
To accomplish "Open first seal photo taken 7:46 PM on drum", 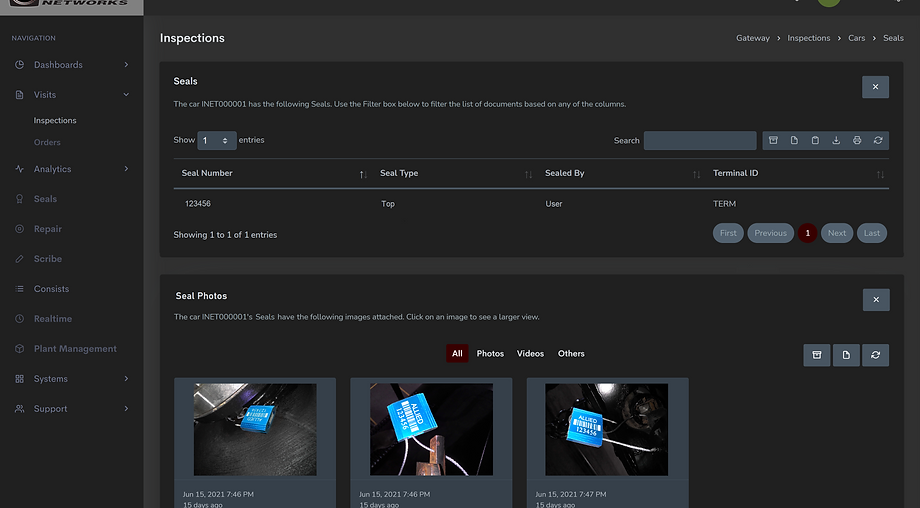I will point(255,429).
